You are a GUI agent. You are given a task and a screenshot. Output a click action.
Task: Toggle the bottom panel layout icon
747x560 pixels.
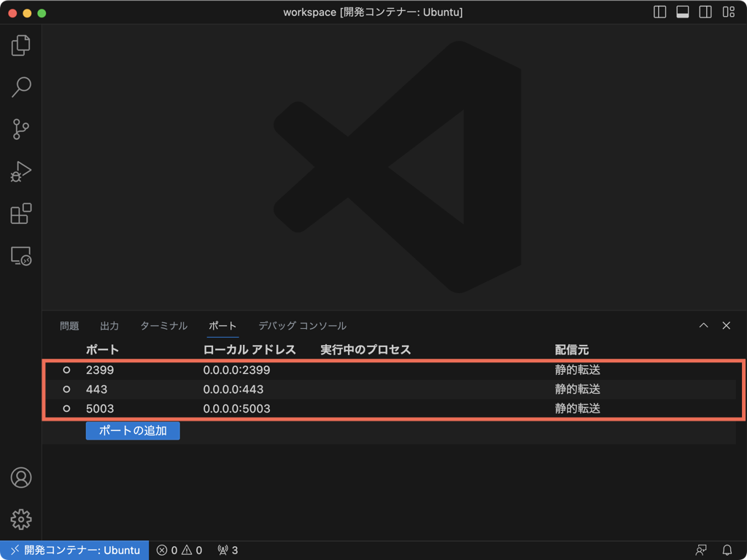(683, 12)
